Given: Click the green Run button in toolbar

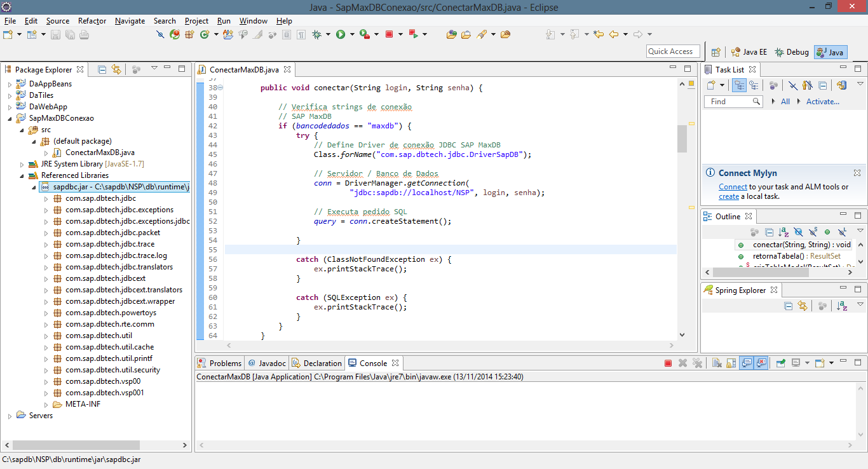Looking at the screenshot, I should (x=341, y=34).
